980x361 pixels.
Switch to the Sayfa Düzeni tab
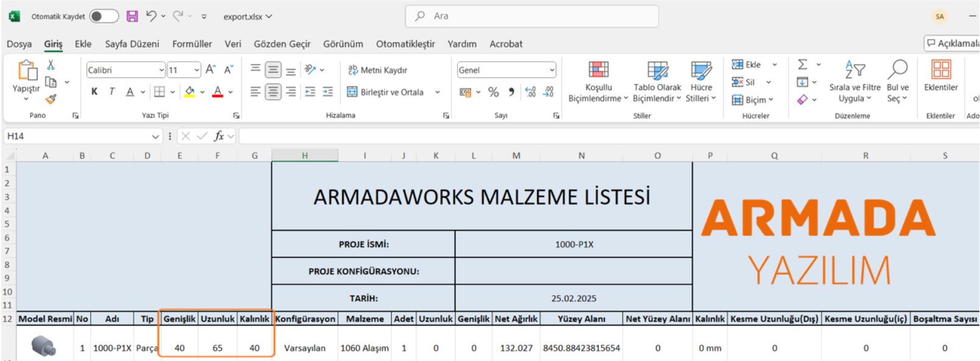(x=132, y=44)
